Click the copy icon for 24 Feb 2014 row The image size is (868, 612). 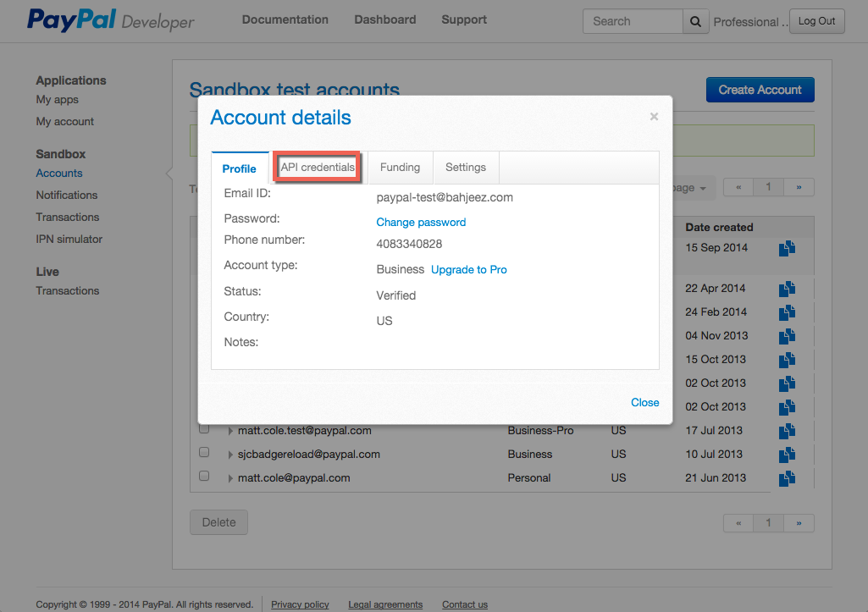787,312
